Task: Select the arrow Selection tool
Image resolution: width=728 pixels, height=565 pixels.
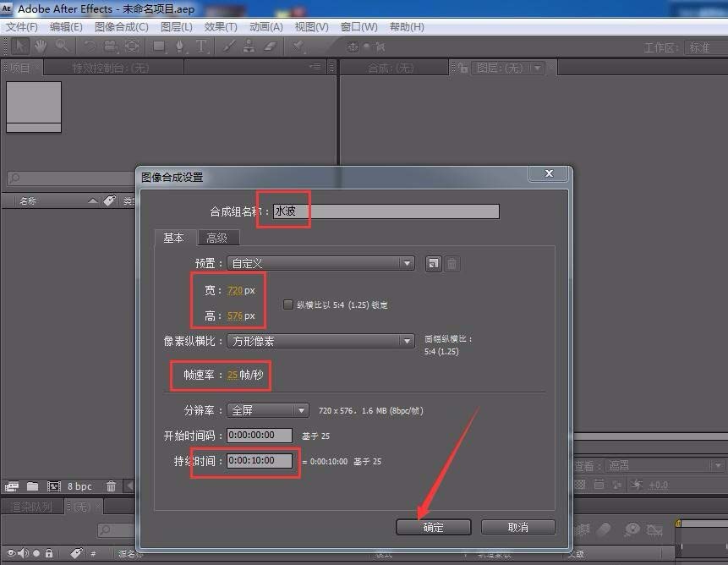Action: pyautogui.click(x=19, y=46)
